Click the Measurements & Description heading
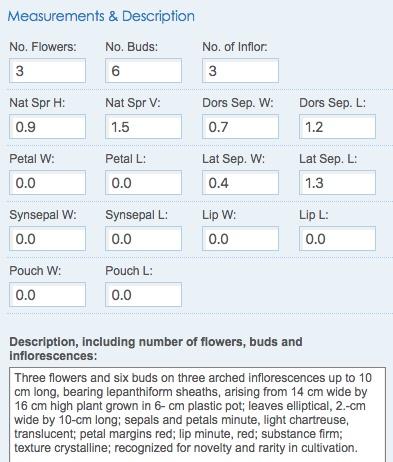The width and height of the screenshot is (393, 462). [x=101, y=16]
